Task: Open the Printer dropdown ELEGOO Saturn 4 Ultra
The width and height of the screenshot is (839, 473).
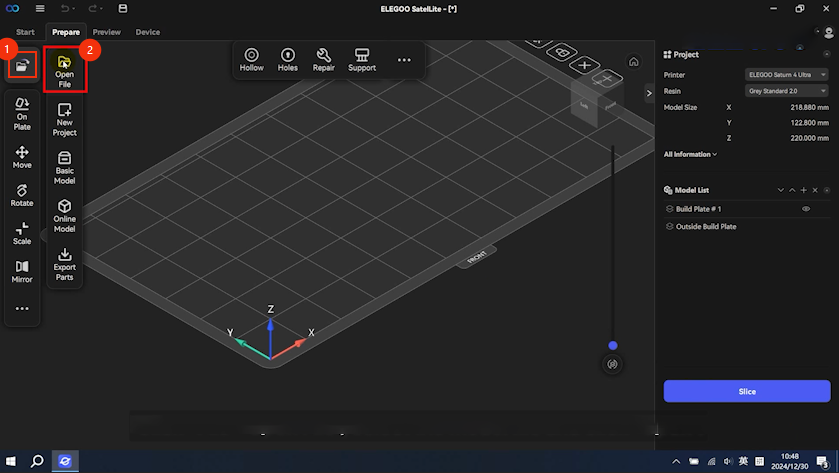Action: 787,75
